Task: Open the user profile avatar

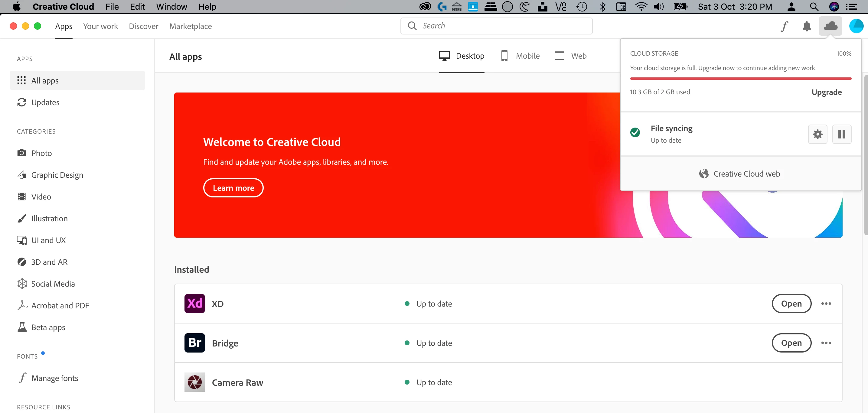Action: [856, 26]
